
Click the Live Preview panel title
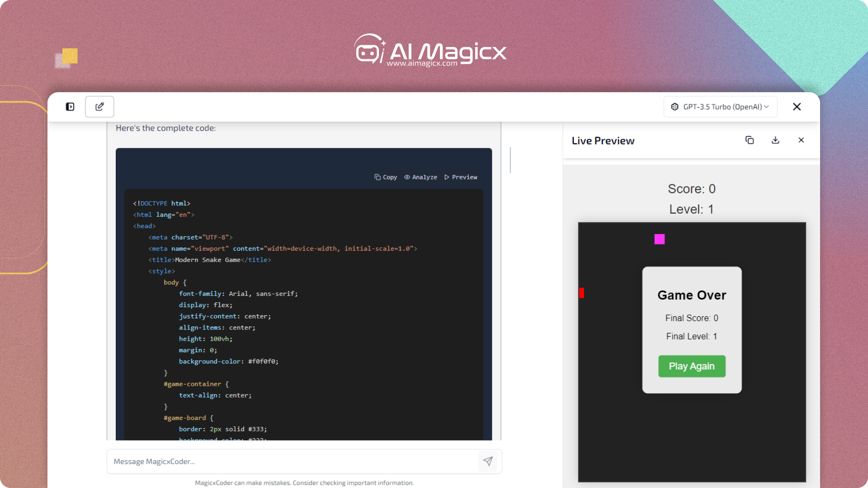(603, 141)
